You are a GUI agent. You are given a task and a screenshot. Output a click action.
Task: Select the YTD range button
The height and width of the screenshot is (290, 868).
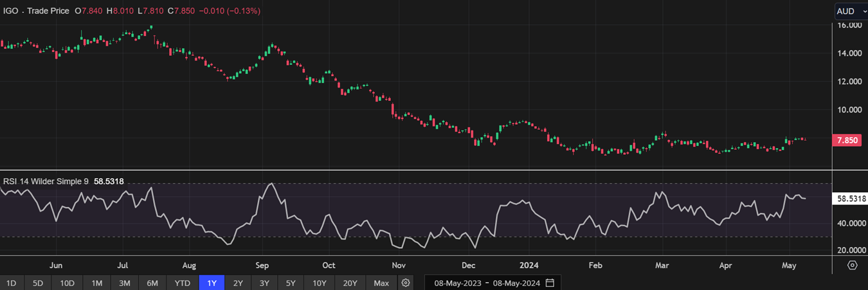(183, 283)
